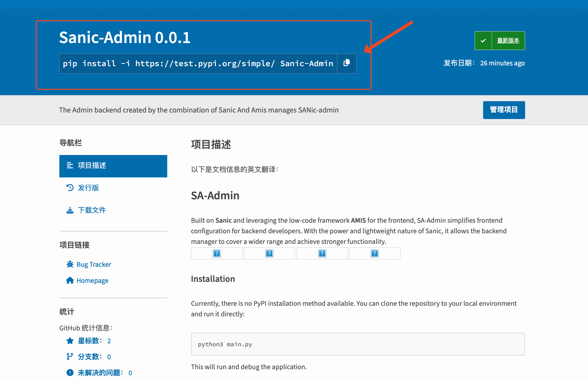Click the history icon next to 发行版
The image size is (588, 381).
pos(70,188)
